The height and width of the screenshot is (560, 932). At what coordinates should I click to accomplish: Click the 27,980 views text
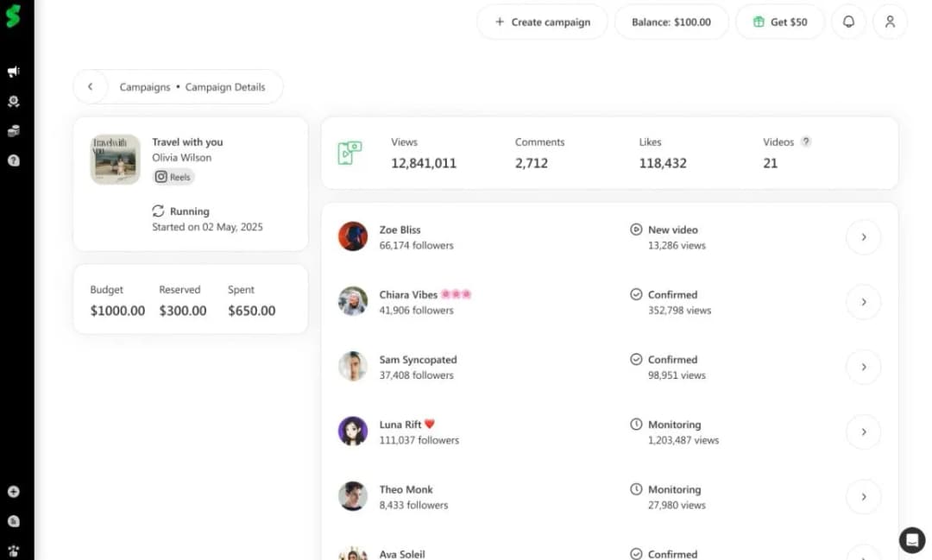click(x=677, y=505)
